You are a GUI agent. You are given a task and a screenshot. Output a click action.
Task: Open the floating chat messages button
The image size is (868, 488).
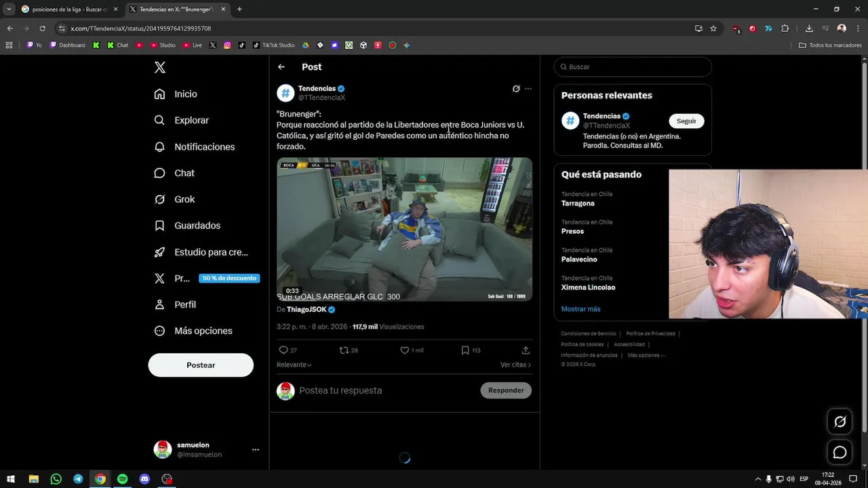point(840,452)
